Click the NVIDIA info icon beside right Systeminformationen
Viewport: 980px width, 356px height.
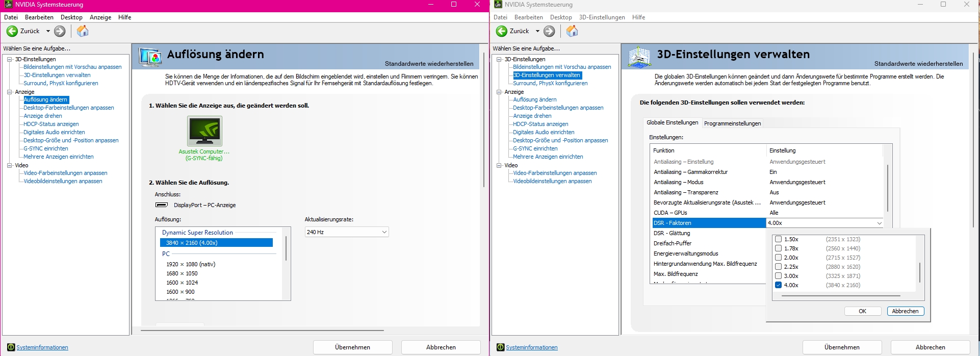pos(501,347)
